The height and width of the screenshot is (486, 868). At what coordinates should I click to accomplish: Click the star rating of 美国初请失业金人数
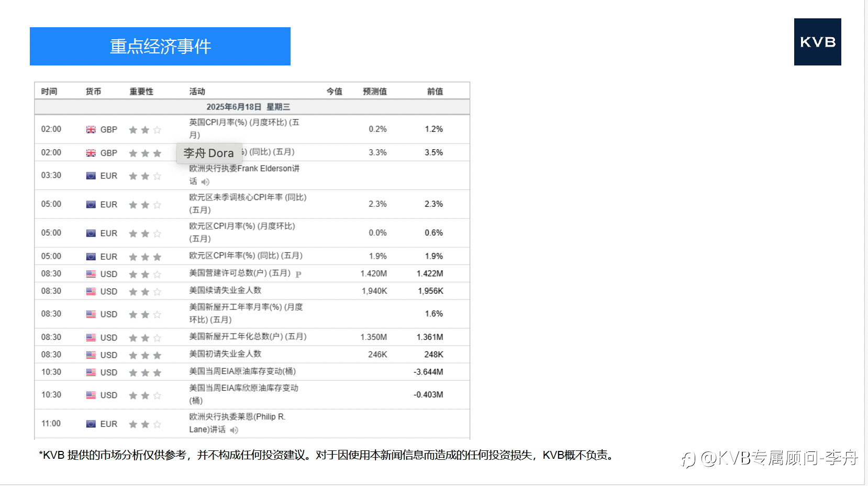coord(145,355)
